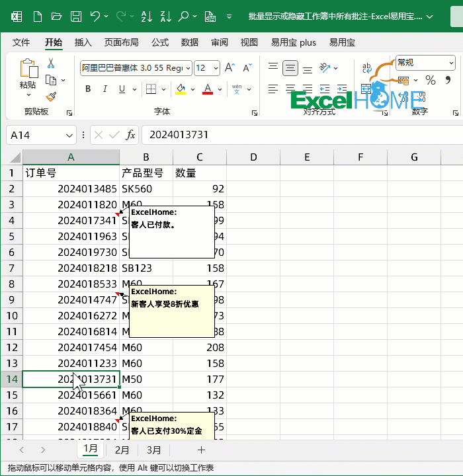
Task: Sort descending Z to A
Action: click(x=166, y=16)
